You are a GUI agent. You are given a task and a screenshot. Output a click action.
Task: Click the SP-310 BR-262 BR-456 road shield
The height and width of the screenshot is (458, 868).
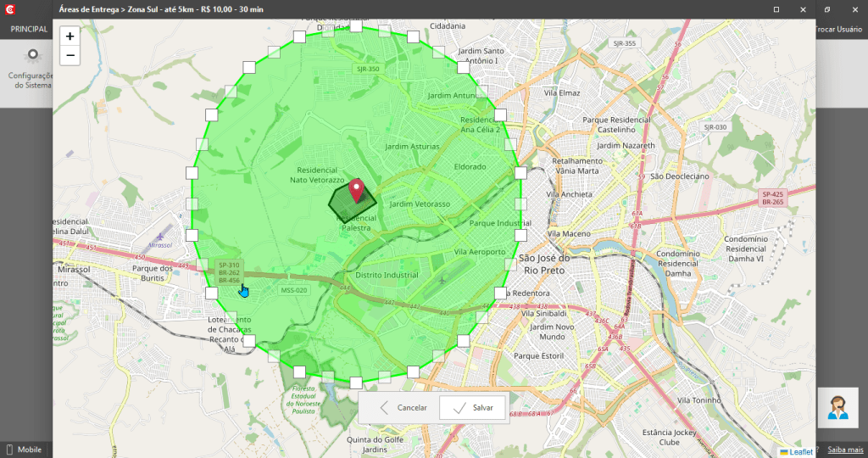pos(229,273)
